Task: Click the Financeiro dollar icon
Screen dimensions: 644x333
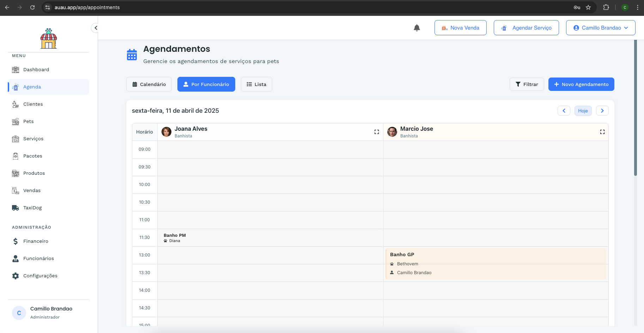Action: (16, 241)
